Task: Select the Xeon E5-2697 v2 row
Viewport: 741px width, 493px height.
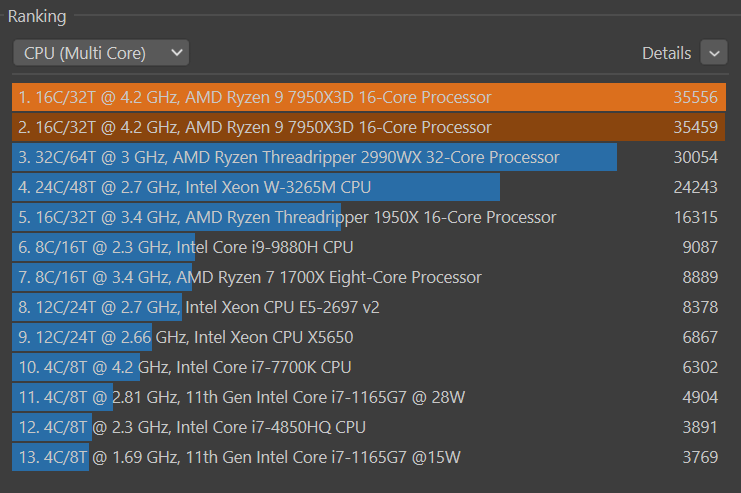Action: click(x=199, y=307)
